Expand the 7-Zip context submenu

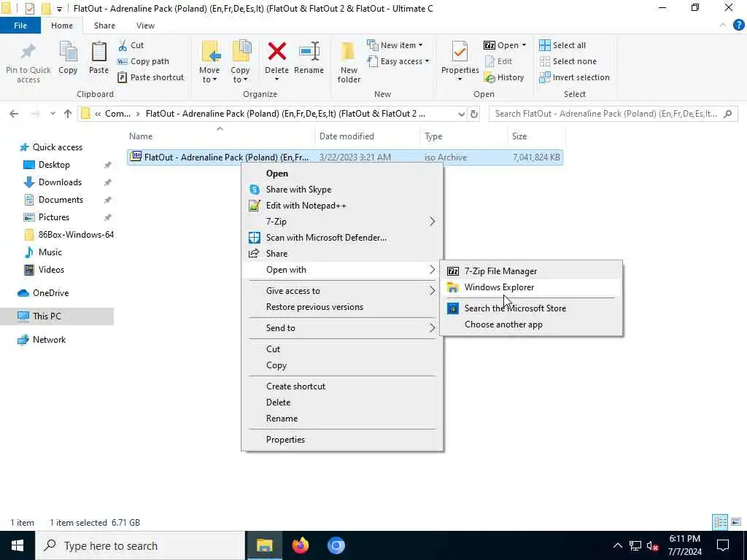point(342,222)
